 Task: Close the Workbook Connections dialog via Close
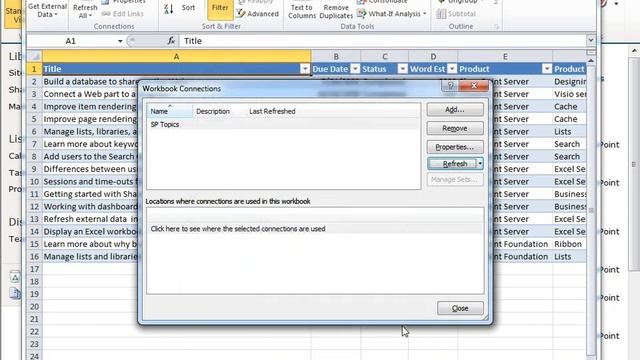pyautogui.click(x=460, y=308)
